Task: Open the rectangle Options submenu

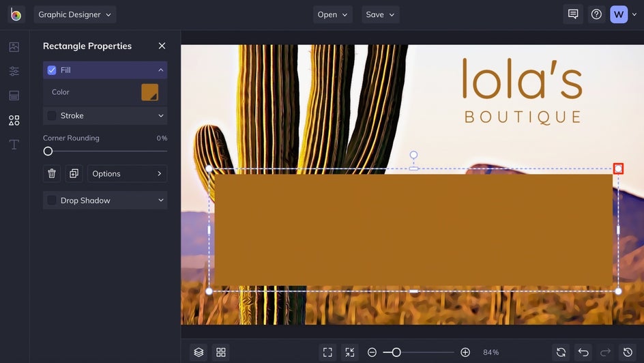Action: [x=127, y=173]
